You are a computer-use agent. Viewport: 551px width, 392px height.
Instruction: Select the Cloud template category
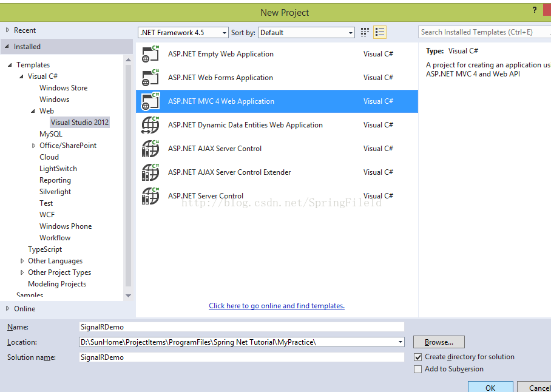[x=49, y=157]
